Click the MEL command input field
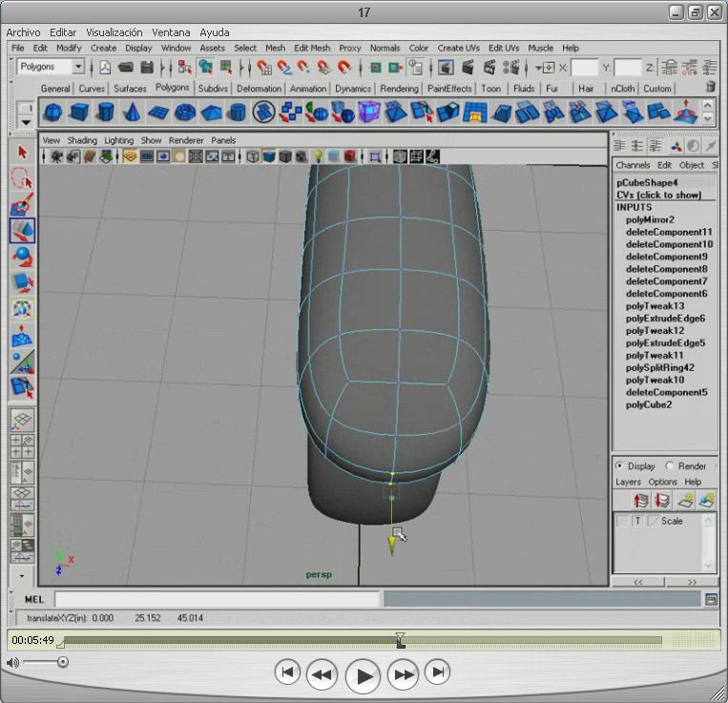 point(218,600)
